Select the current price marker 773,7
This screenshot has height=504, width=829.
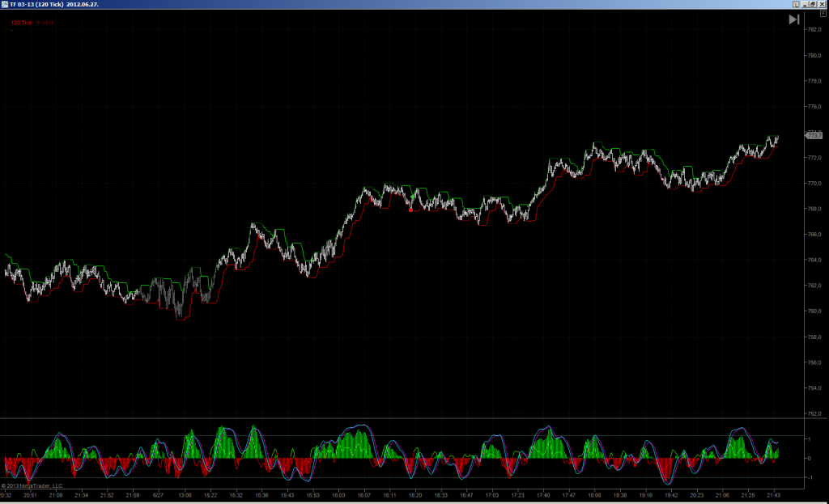click(814, 136)
